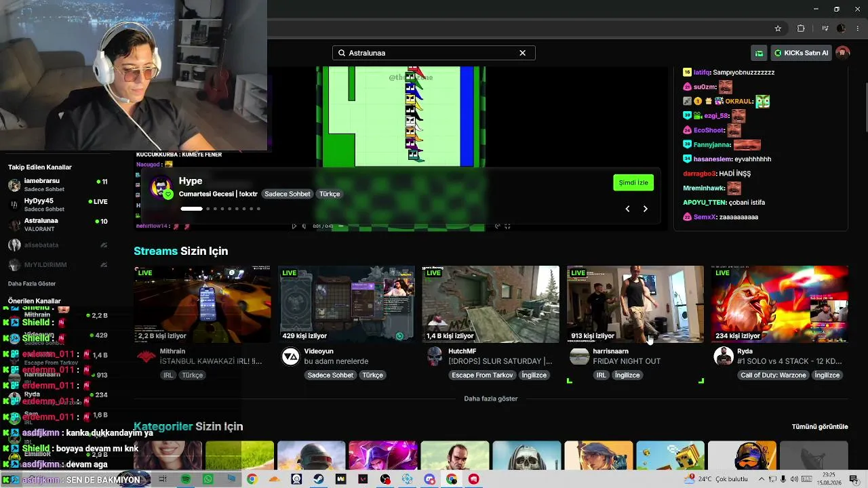Click the KICKs Satın Al button

(801, 53)
